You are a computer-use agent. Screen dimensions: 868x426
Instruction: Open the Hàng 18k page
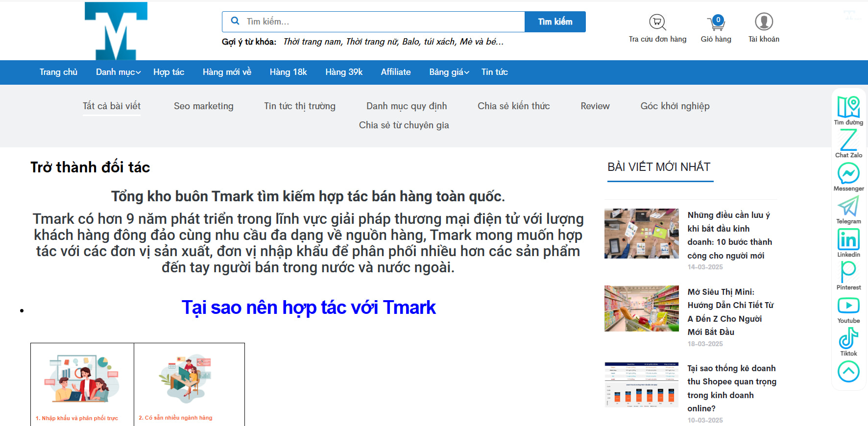[288, 72]
